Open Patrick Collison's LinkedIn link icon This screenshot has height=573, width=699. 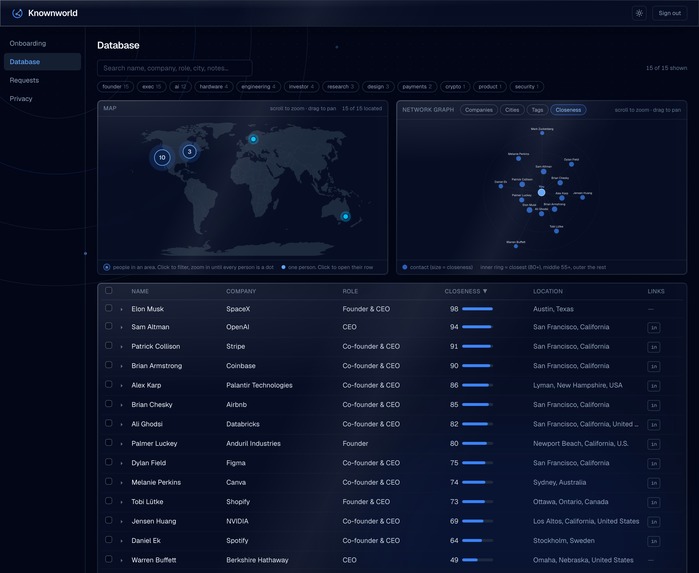pos(654,347)
